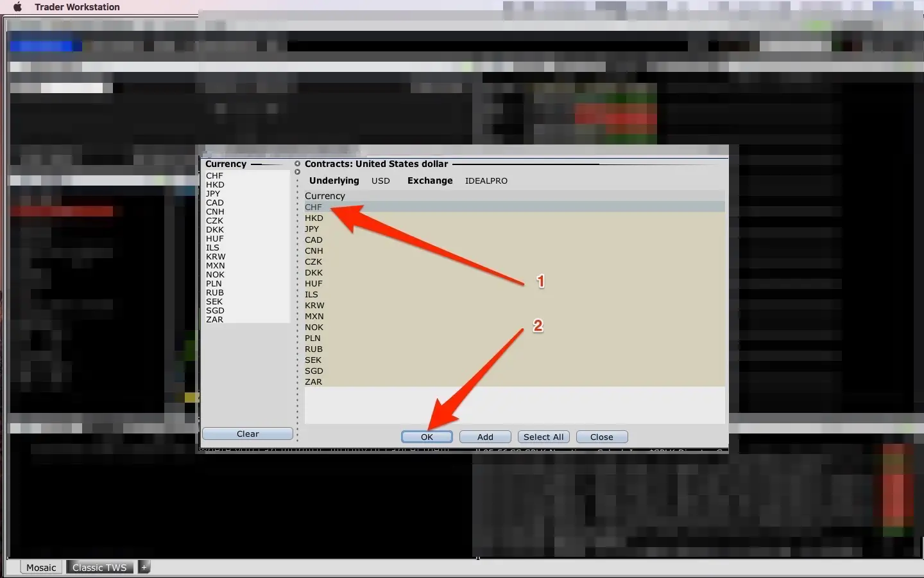Viewport: 924px width, 578px height.
Task: Click the Currency column header in contracts table
Action: click(325, 196)
